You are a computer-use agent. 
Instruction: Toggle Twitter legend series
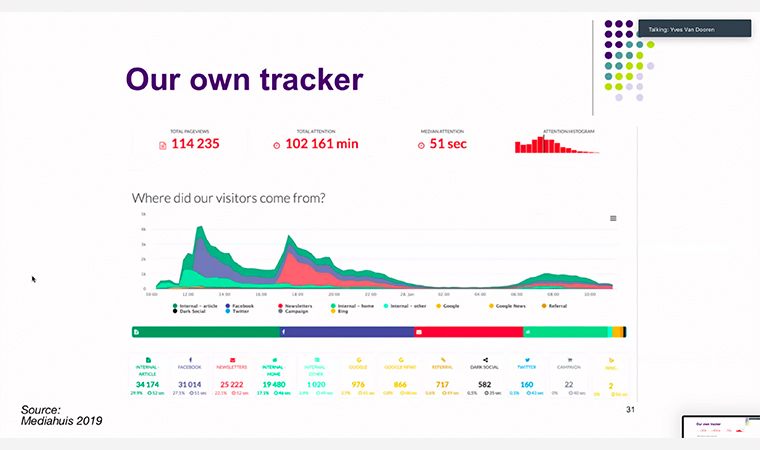tap(237, 311)
